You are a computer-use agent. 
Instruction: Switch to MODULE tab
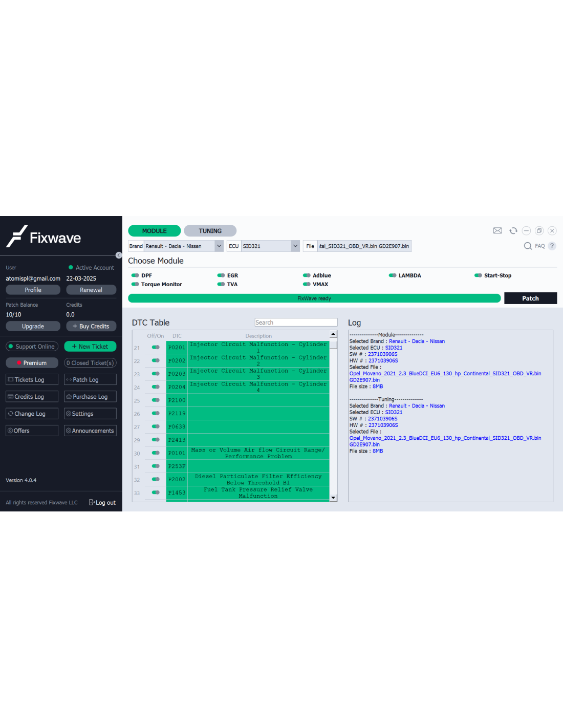154,231
